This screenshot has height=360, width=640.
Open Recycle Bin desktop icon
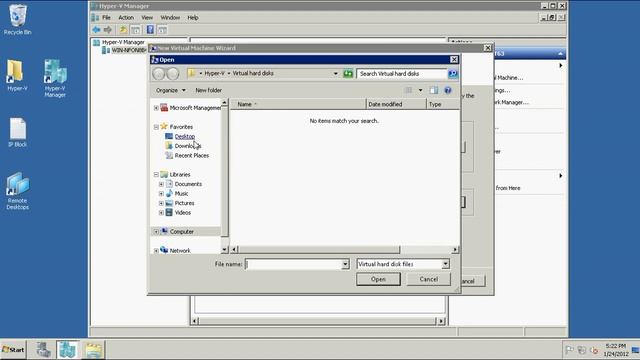pos(17,19)
